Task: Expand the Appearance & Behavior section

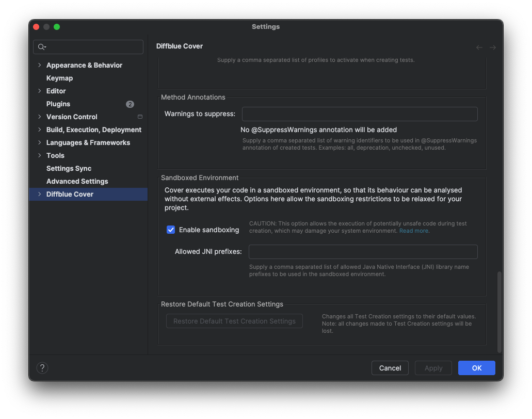Action: pos(40,66)
